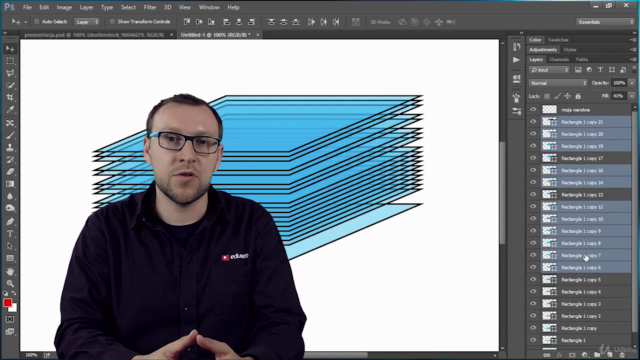
Task: Open the Image menu
Action: coord(64,7)
